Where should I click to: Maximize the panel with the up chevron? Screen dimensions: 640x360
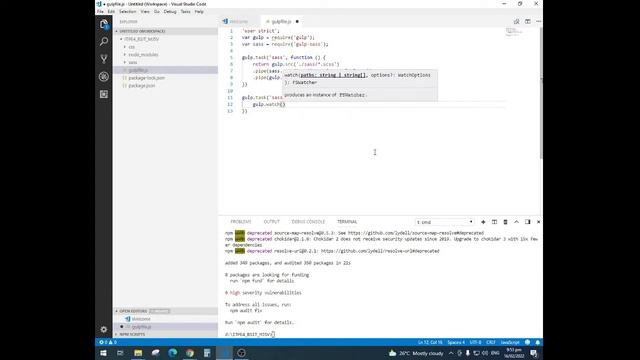(516, 222)
